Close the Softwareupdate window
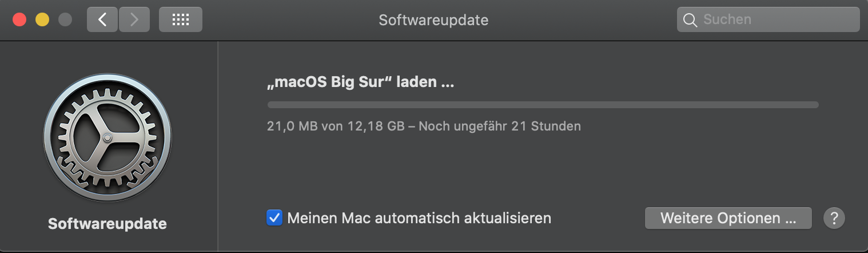 [19, 20]
